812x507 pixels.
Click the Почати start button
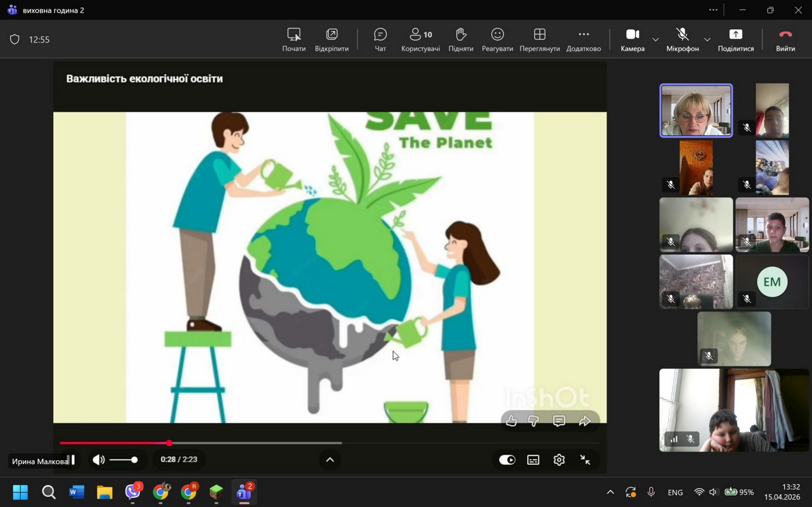point(293,39)
